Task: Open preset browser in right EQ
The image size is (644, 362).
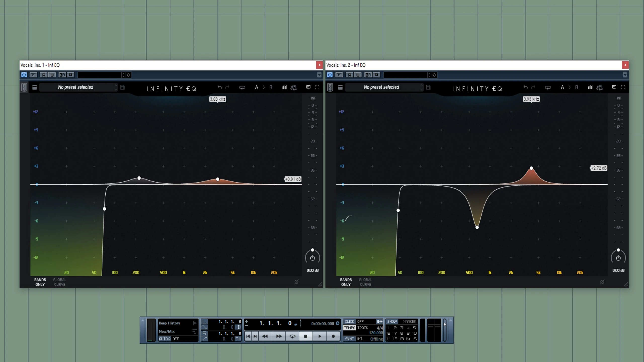Action: tap(340, 87)
